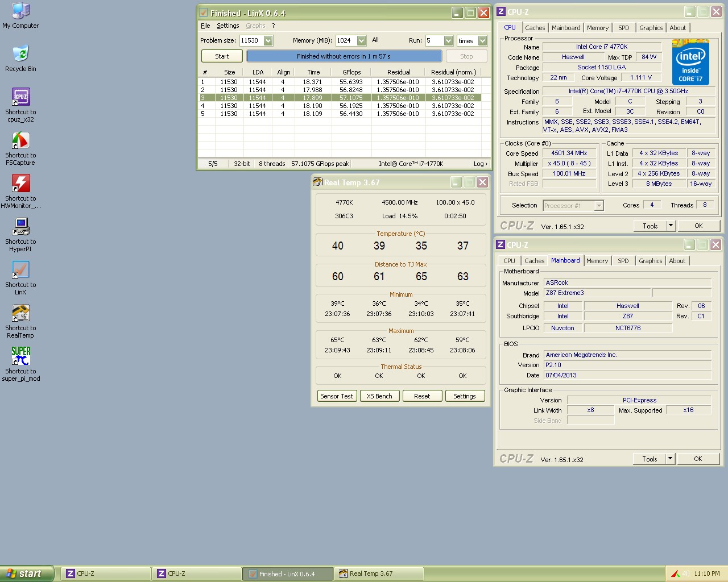728x582 pixels.
Task: Open Settings button in Real Temp
Action: click(465, 396)
